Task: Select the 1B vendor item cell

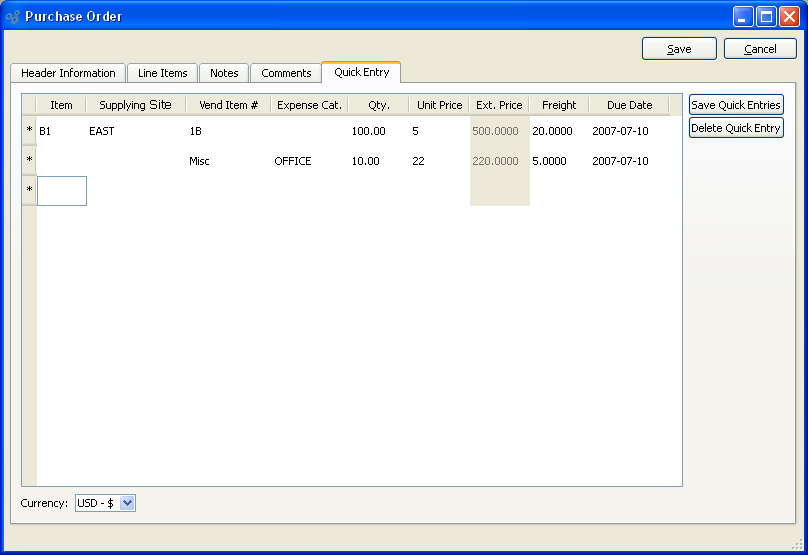Action: (x=229, y=131)
